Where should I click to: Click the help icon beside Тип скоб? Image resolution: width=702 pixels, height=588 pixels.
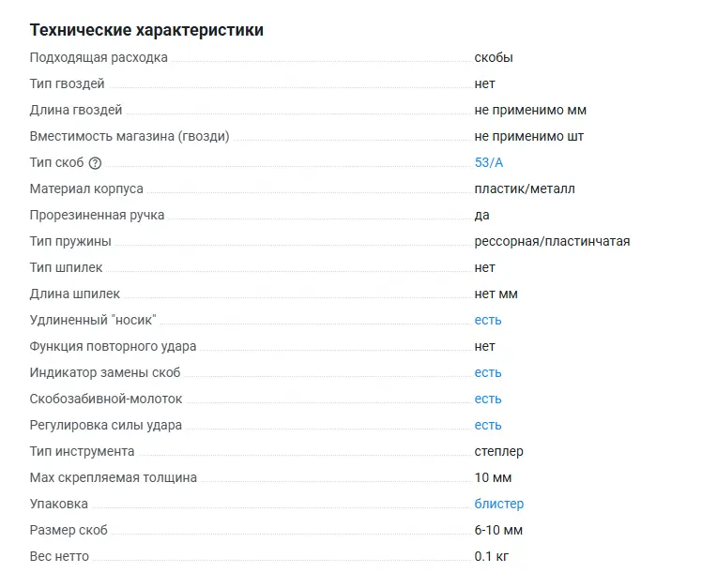(95, 163)
